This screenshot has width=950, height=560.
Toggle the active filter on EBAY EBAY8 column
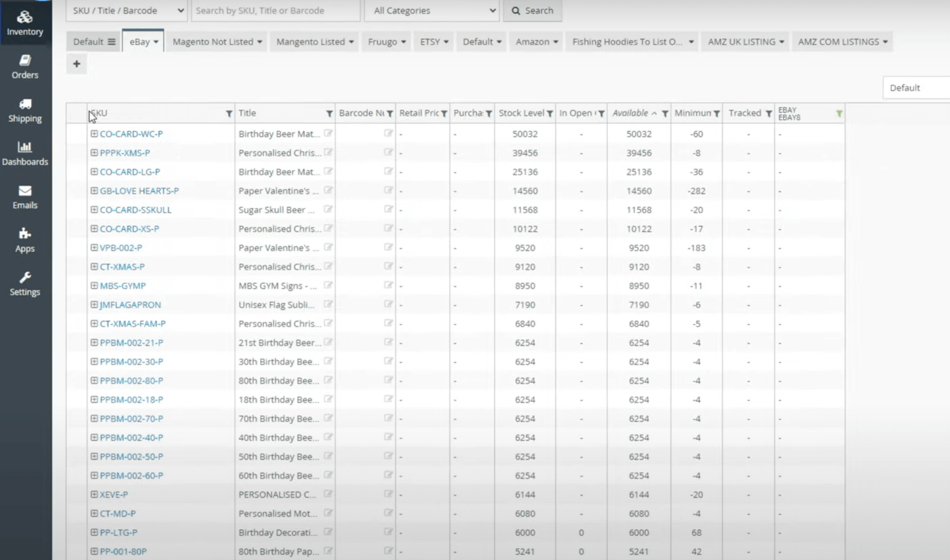pos(839,114)
